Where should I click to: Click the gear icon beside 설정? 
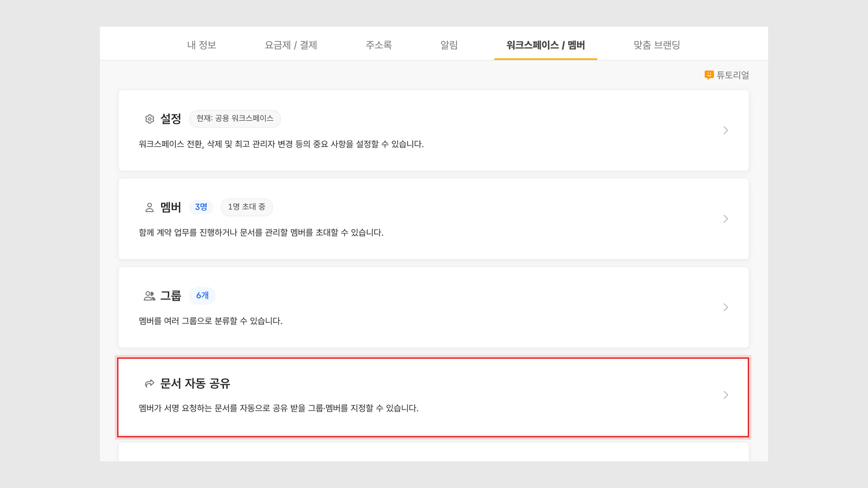[x=150, y=119]
